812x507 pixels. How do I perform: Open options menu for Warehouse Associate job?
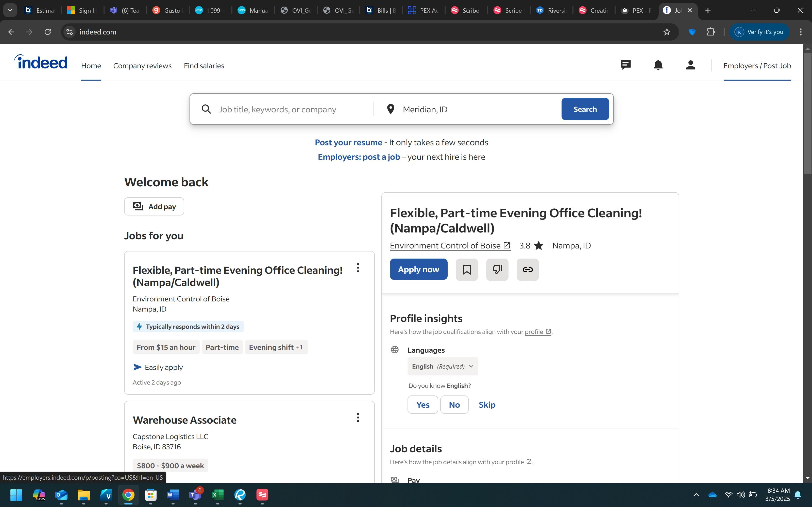(358, 418)
